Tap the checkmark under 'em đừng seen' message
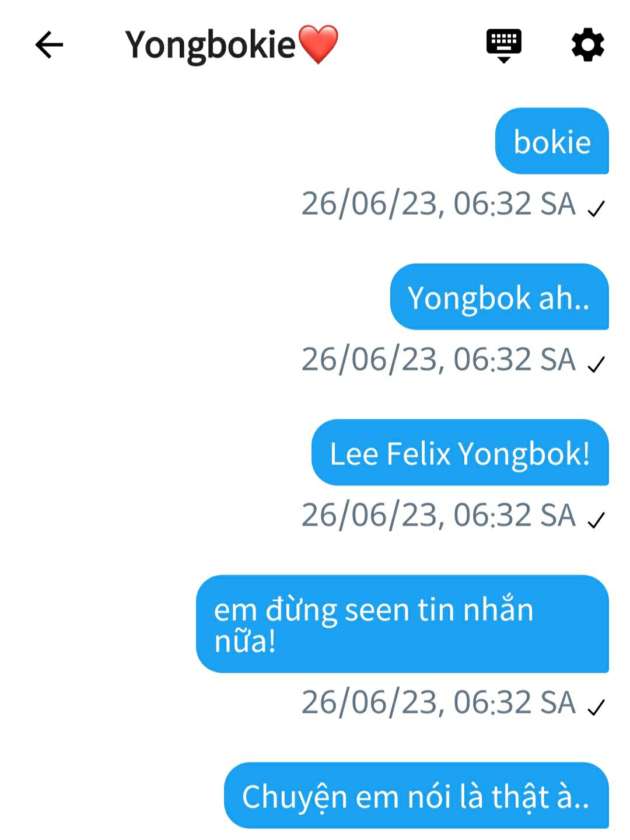This screenshot has height=840, width=630. pos(596,708)
